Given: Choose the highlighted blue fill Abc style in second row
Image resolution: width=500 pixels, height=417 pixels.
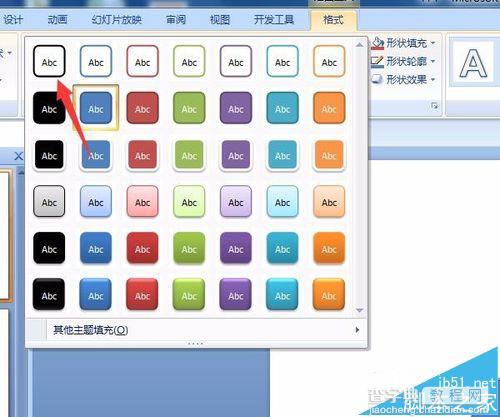Looking at the screenshot, I should [x=96, y=108].
